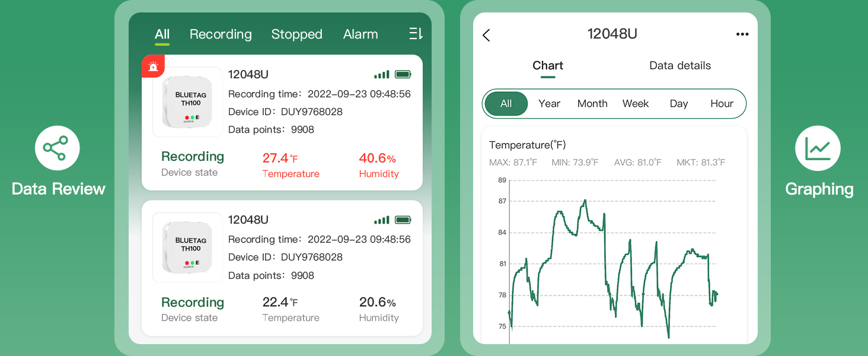Open the Alarm tab
The image size is (868, 356).
tap(360, 34)
